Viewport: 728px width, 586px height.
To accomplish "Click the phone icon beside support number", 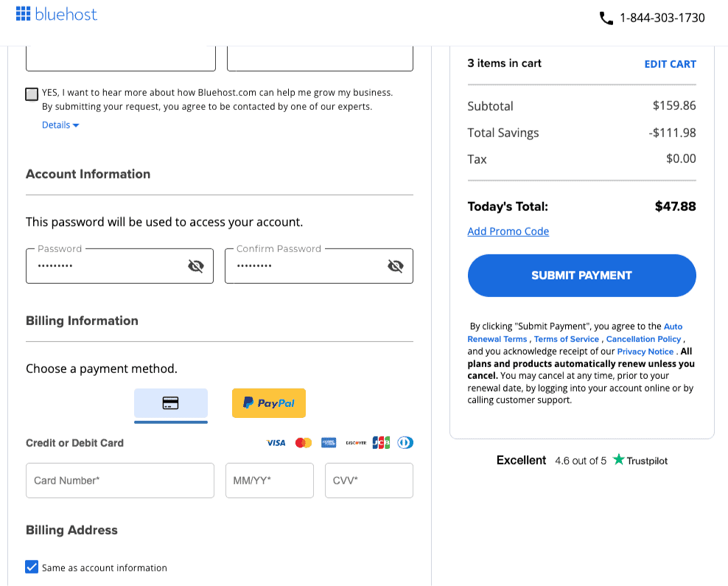I will click(606, 18).
